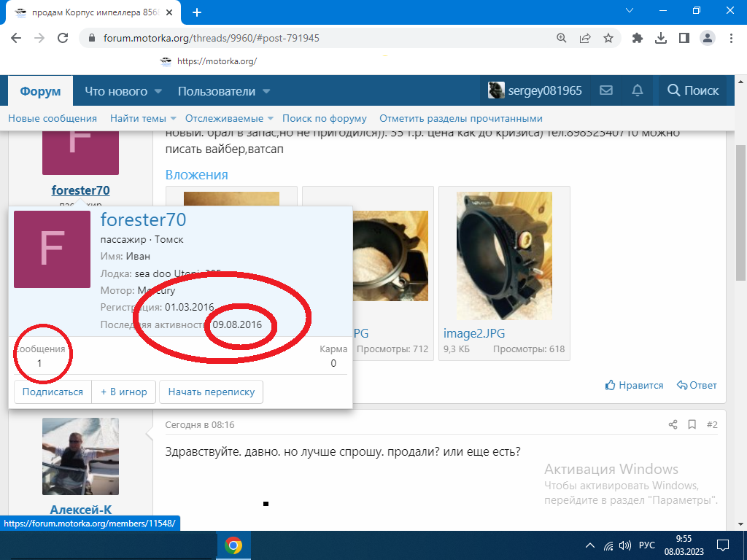Open Windows notification center
Image resolution: width=747 pixels, height=560 pixels.
[x=723, y=545]
